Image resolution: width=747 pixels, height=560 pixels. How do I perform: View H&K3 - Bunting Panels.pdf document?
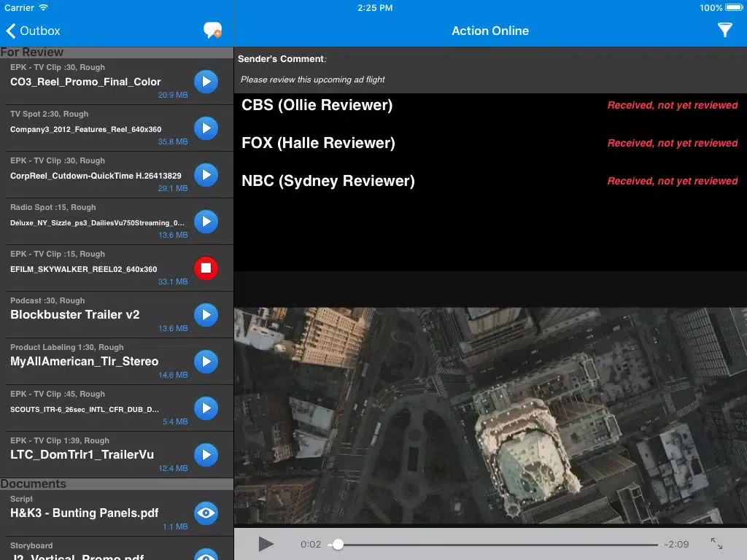[206, 513]
